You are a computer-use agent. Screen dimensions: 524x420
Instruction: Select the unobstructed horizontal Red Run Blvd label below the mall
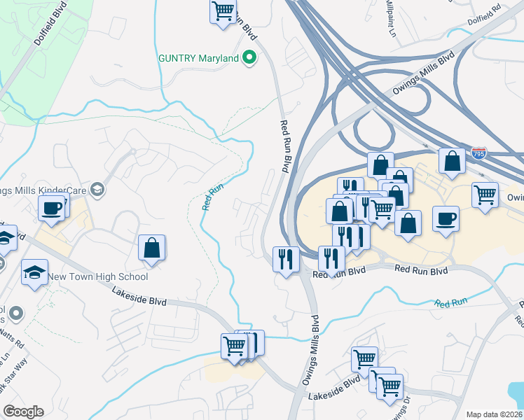pos(421,269)
